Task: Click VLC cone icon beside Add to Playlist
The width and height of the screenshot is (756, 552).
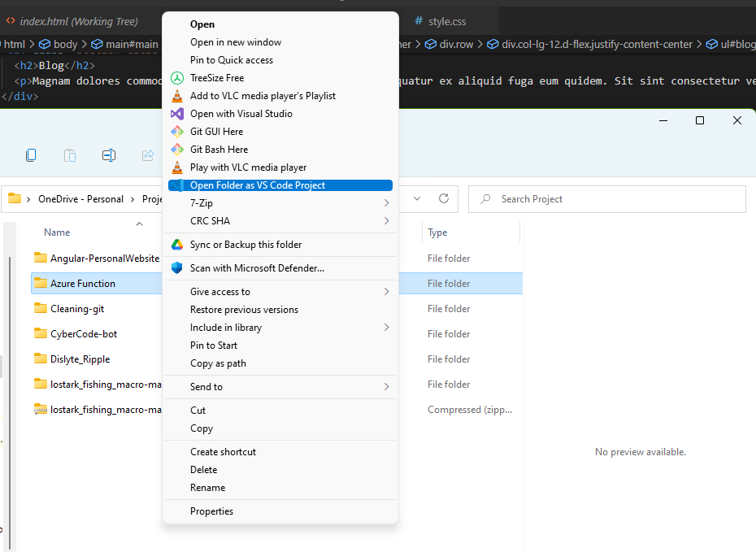Action: (x=177, y=96)
